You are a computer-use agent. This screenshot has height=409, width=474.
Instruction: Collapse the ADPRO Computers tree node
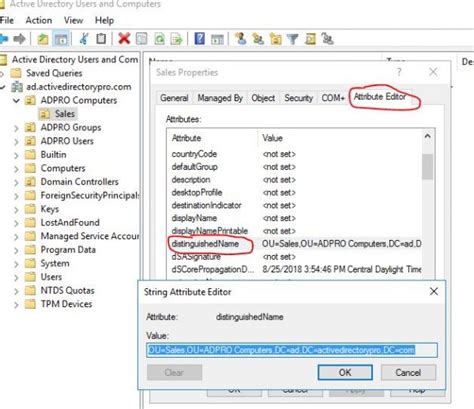(16, 100)
